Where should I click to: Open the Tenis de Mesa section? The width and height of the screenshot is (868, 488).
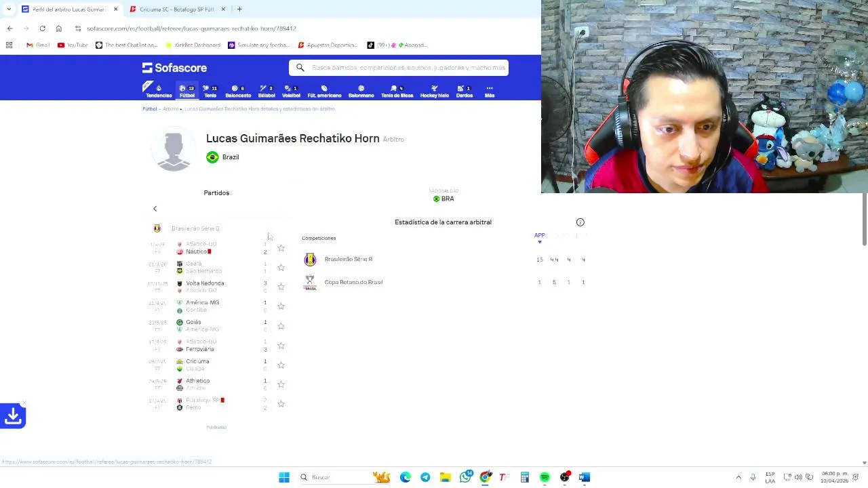(397, 91)
